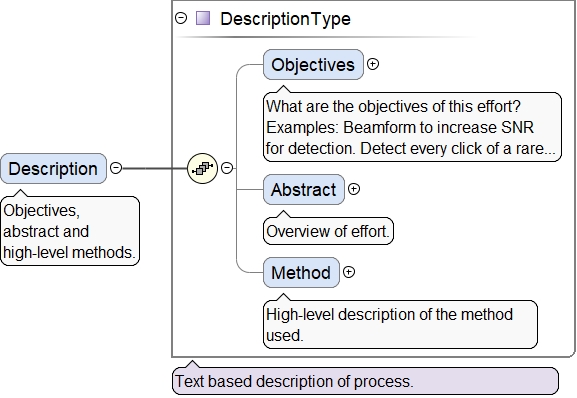Viewport: 577px width, 398px height.
Task: Select the Objectives element box
Action: [313, 64]
